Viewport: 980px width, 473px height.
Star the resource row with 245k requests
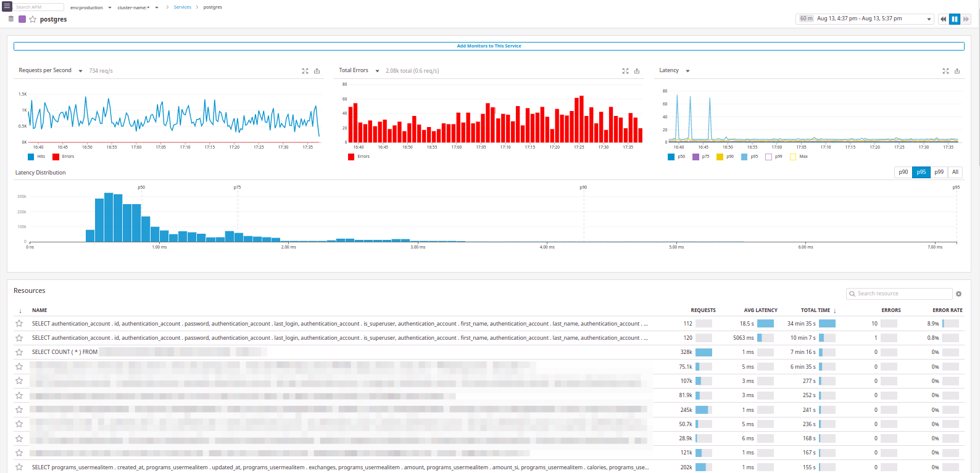[x=19, y=409]
